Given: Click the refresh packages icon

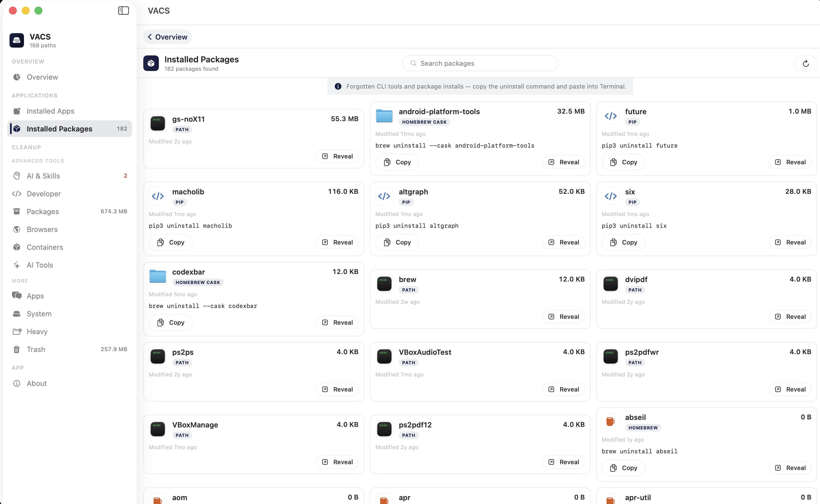Looking at the screenshot, I should (x=806, y=63).
